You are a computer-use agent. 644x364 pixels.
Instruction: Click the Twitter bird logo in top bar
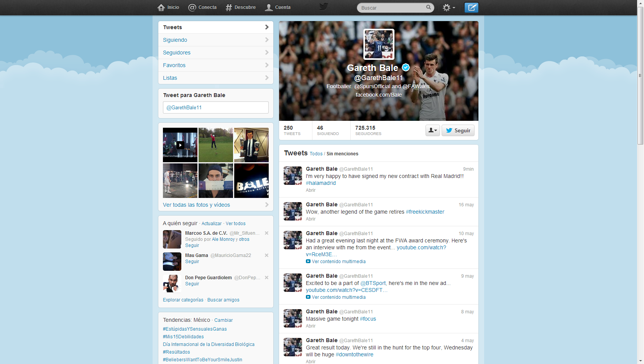coord(324,7)
